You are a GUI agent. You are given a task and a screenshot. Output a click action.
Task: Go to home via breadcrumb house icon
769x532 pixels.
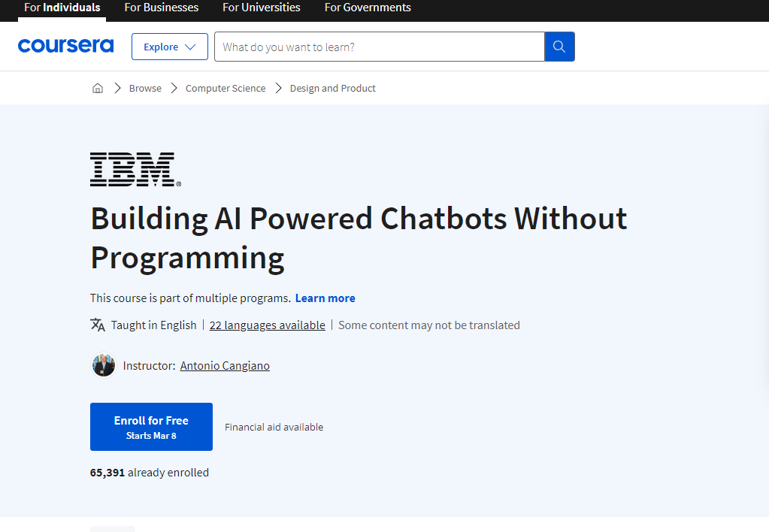(x=98, y=88)
